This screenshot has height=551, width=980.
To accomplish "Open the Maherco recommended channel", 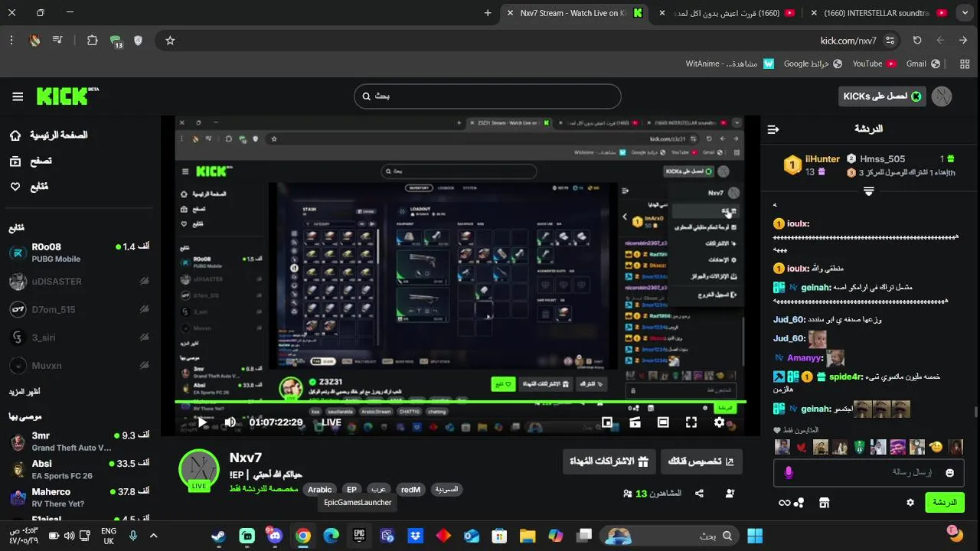I will tap(80, 497).
